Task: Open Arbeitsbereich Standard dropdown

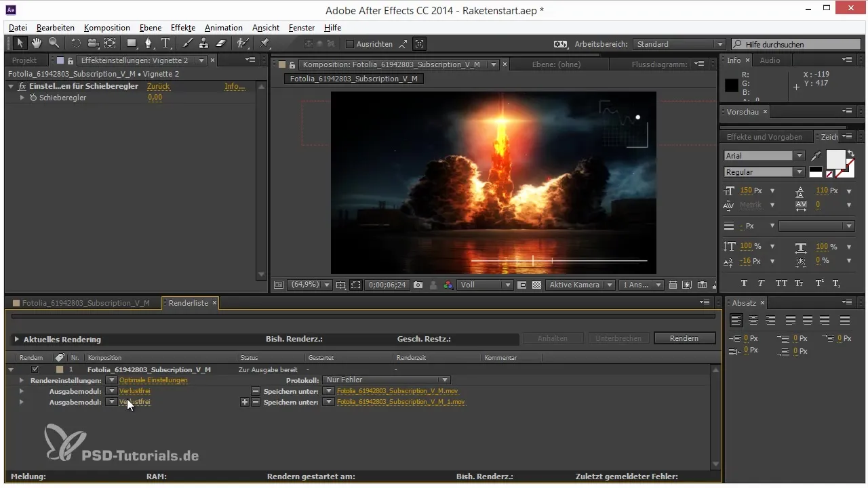Action: pyautogui.click(x=679, y=44)
